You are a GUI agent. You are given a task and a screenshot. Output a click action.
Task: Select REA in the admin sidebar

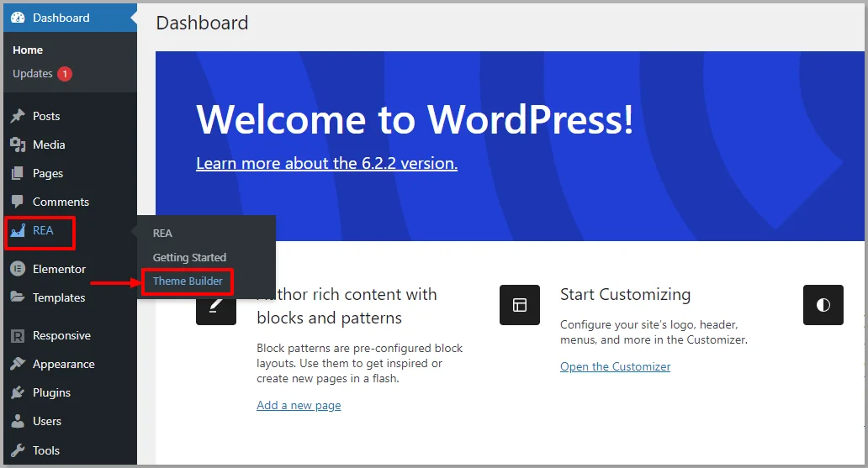[70, 231]
